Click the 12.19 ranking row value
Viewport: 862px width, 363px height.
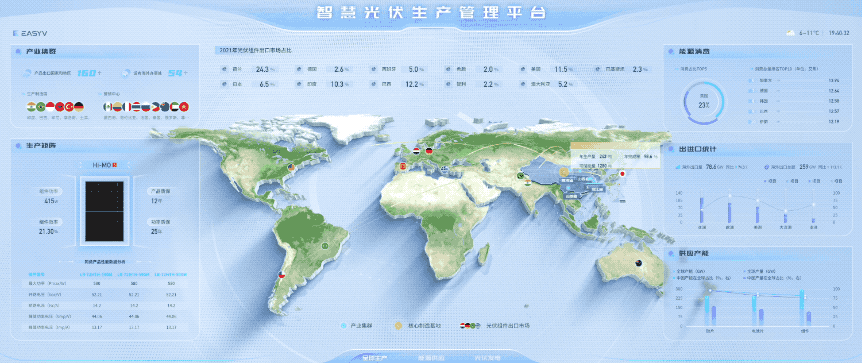833,122
